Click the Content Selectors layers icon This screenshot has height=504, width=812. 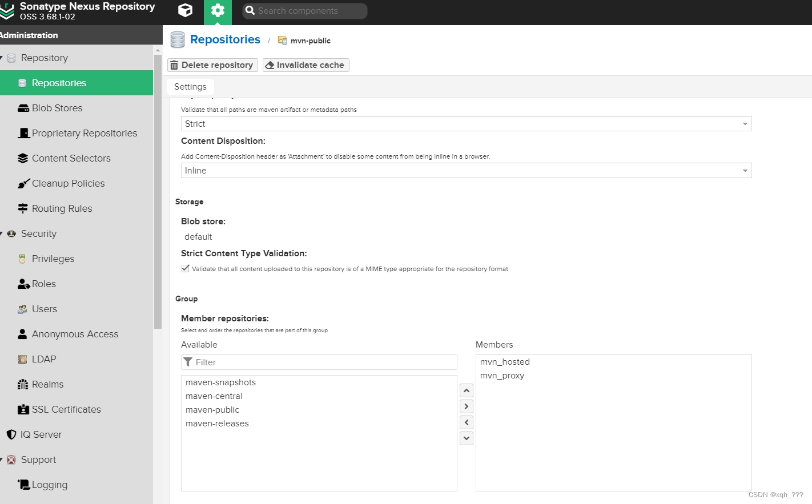[x=23, y=158]
